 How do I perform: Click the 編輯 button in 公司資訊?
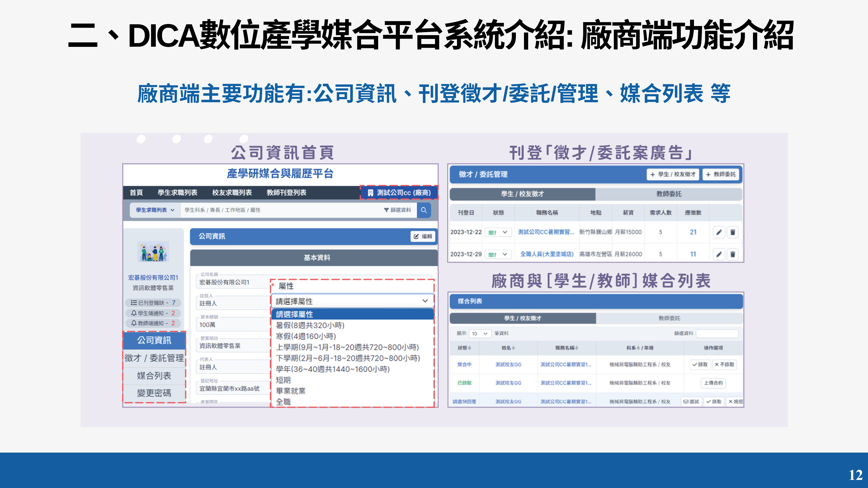(x=423, y=236)
